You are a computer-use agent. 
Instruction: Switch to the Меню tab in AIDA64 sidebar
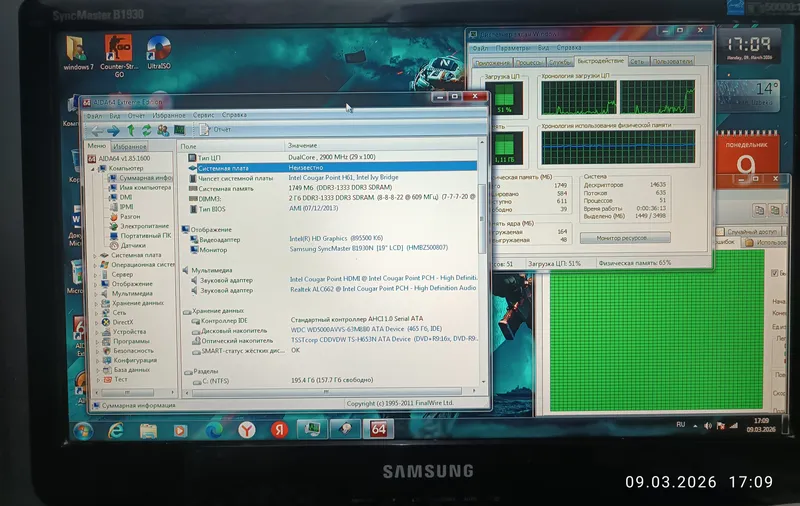tap(96, 146)
